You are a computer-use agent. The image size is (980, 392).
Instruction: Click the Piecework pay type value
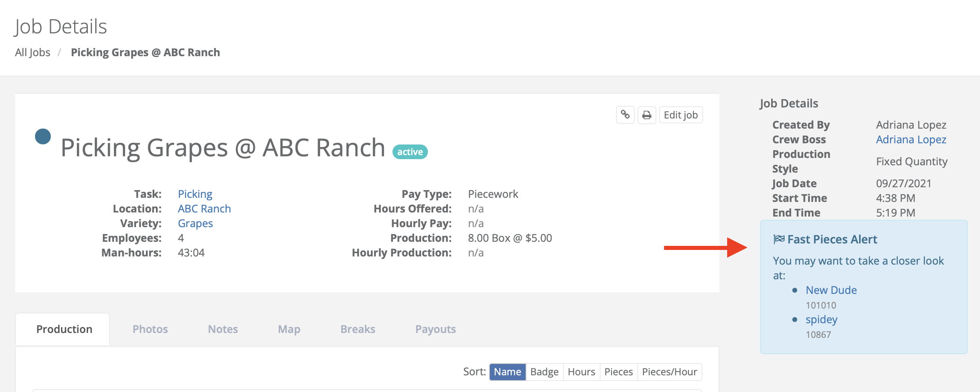[x=493, y=194]
